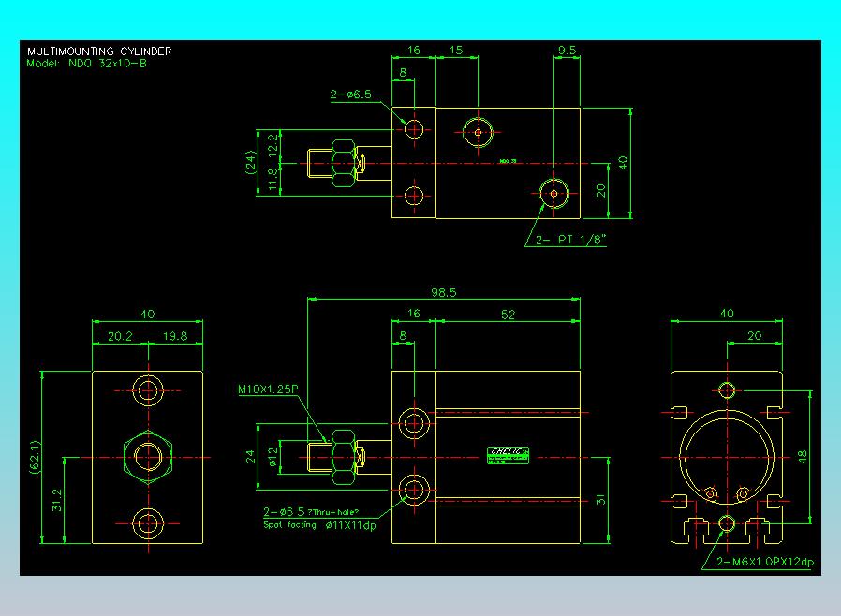Image resolution: width=841 pixels, height=616 pixels.
Task: Select the 52 body length dimension
Action: [x=508, y=315]
